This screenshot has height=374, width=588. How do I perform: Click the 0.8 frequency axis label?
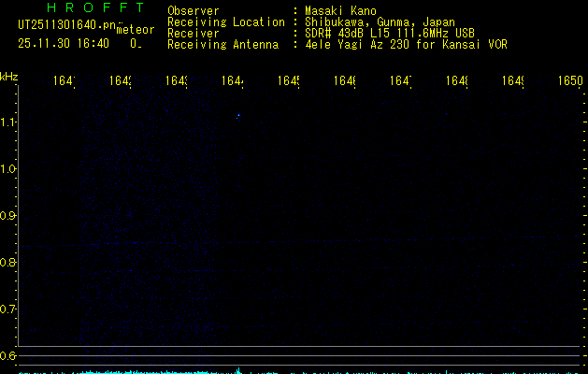(x=7, y=262)
